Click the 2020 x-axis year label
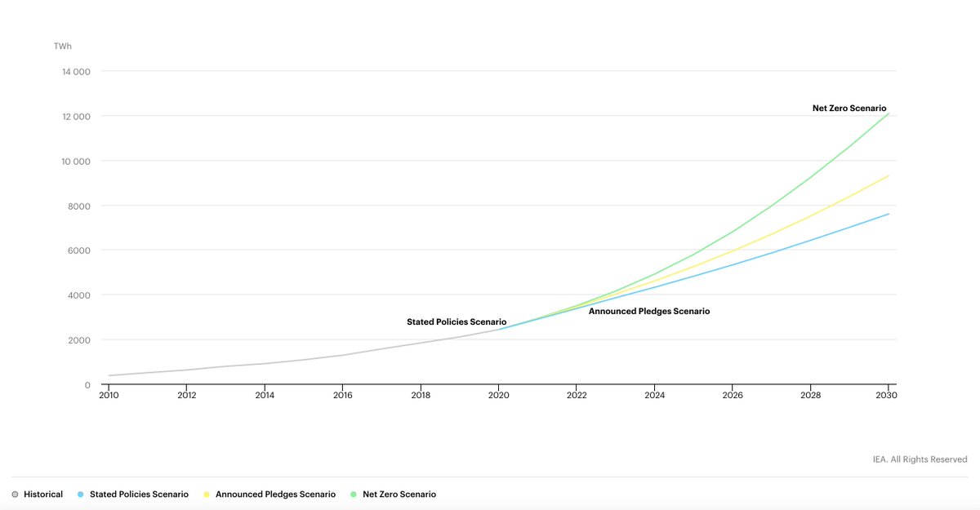 click(x=499, y=395)
